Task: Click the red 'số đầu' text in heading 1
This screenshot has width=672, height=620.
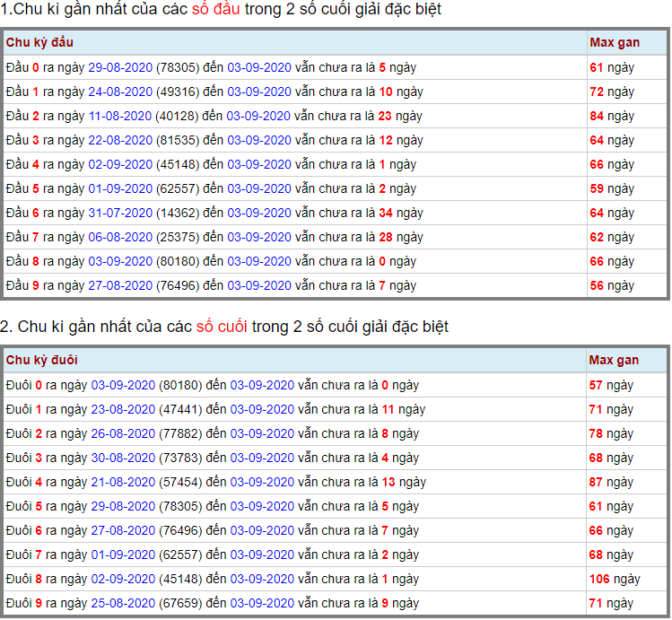Action: [x=215, y=9]
